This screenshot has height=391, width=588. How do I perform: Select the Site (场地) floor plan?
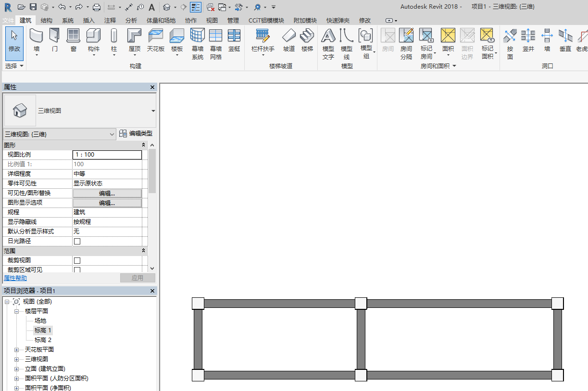[40, 321]
